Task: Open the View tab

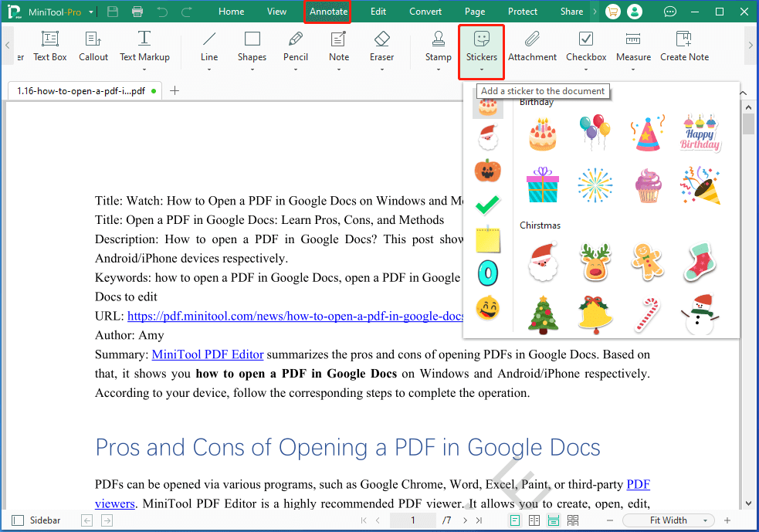Action: click(x=276, y=12)
